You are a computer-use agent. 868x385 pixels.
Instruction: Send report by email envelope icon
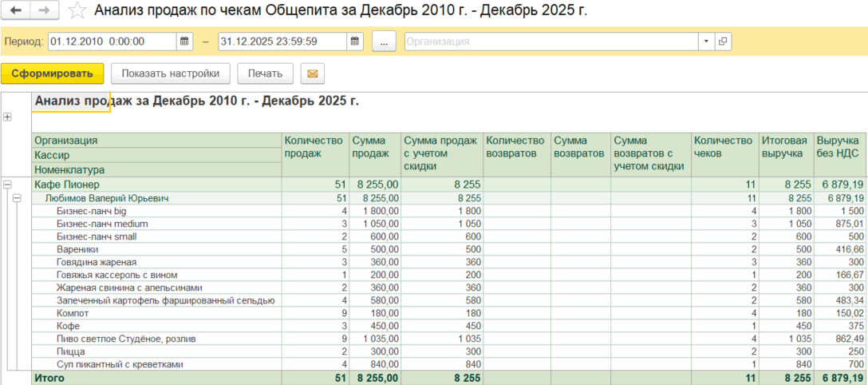click(x=312, y=73)
